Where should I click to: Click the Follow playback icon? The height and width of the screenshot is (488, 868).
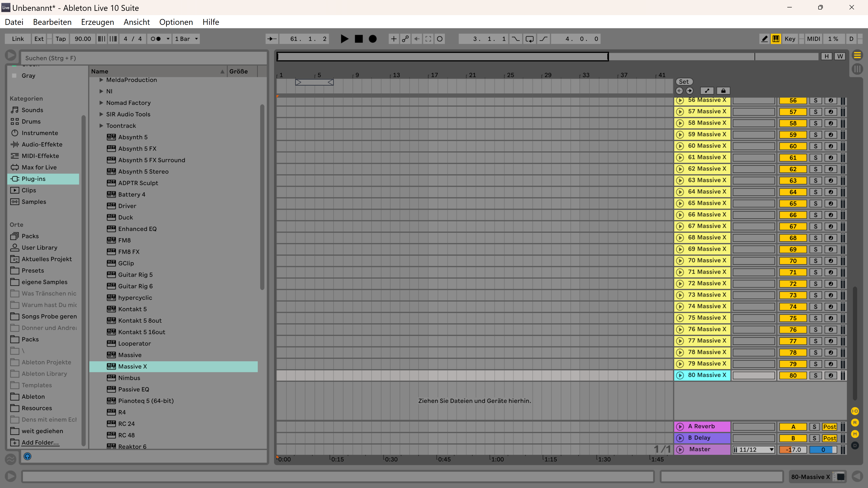click(271, 39)
